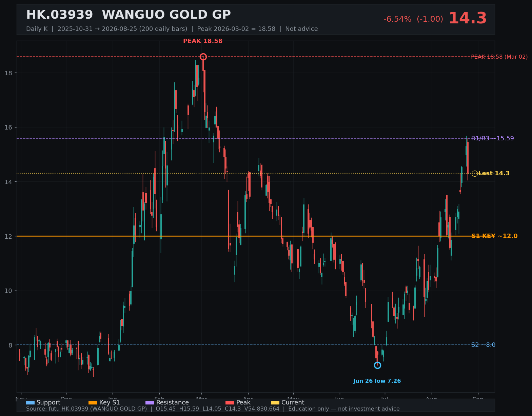532x416 pixels.
Task: Click the V54,830,664 volume value in the footer
Action: tap(262, 409)
